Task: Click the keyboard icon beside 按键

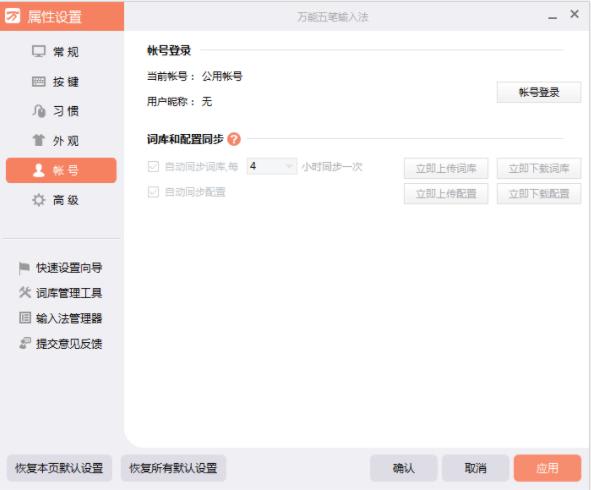Action: pyautogui.click(x=38, y=81)
